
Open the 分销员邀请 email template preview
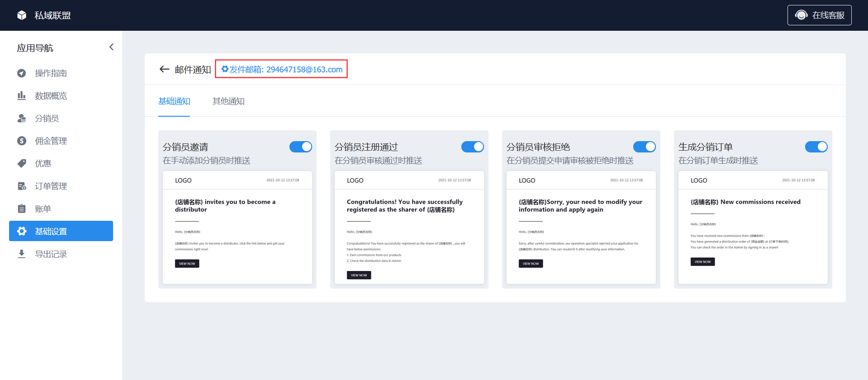coord(237,228)
